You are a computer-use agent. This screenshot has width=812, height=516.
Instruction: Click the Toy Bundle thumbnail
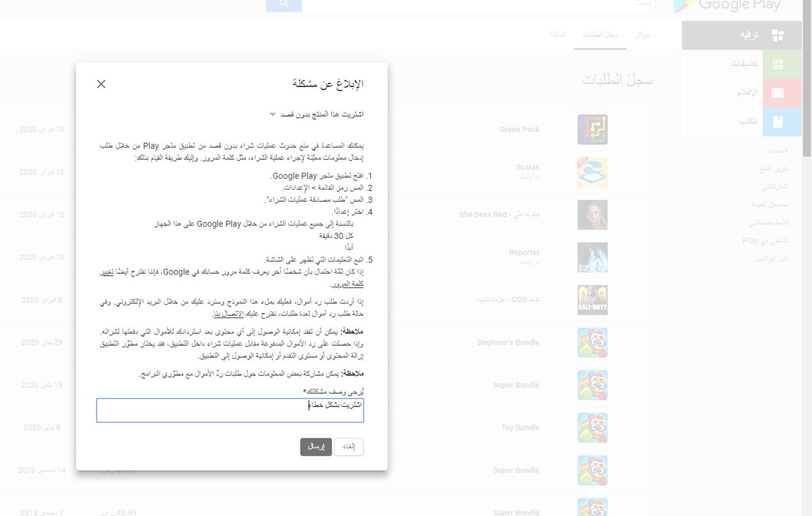click(593, 428)
